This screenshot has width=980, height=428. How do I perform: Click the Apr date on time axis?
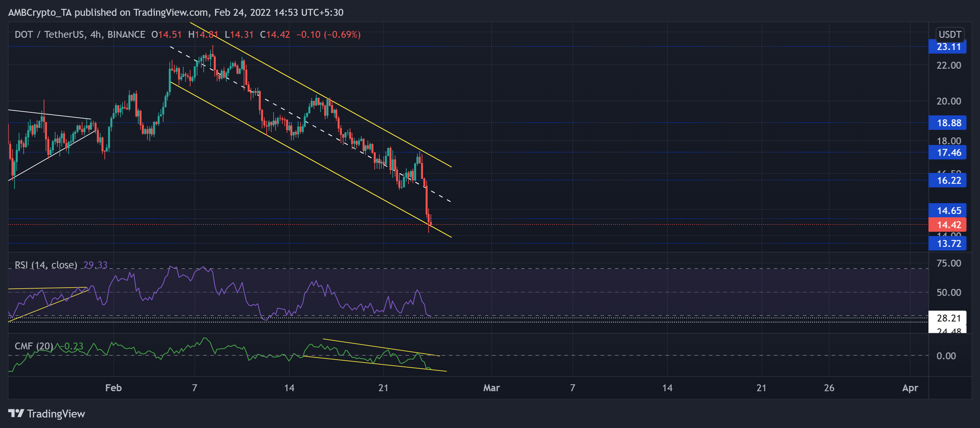point(910,388)
